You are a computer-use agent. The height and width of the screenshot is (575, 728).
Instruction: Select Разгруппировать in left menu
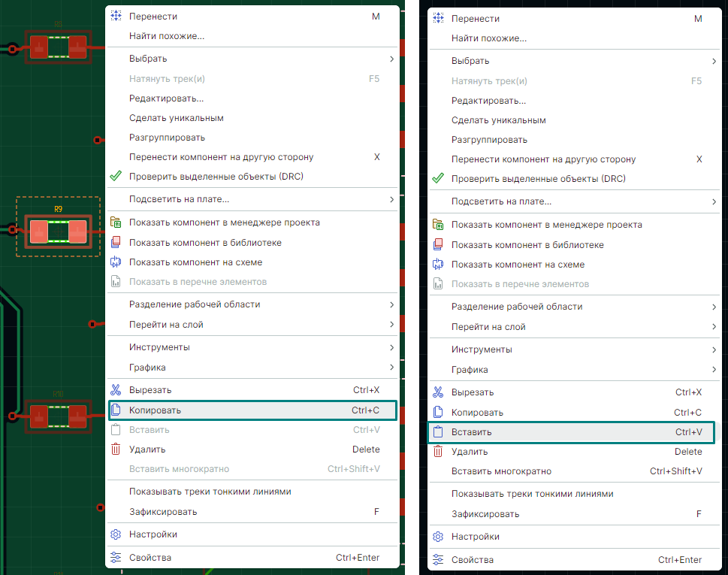(252, 138)
